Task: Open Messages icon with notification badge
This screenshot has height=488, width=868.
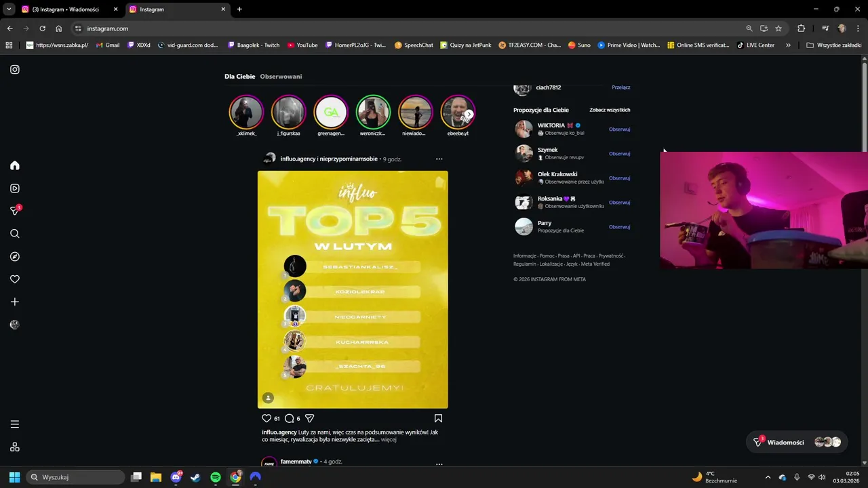Action: pyautogui.click(x=15, y=211)
